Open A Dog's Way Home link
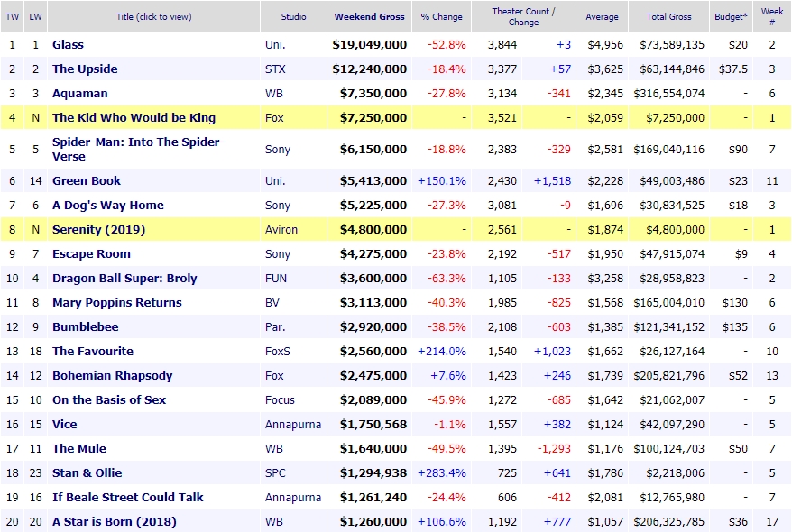 108,205
